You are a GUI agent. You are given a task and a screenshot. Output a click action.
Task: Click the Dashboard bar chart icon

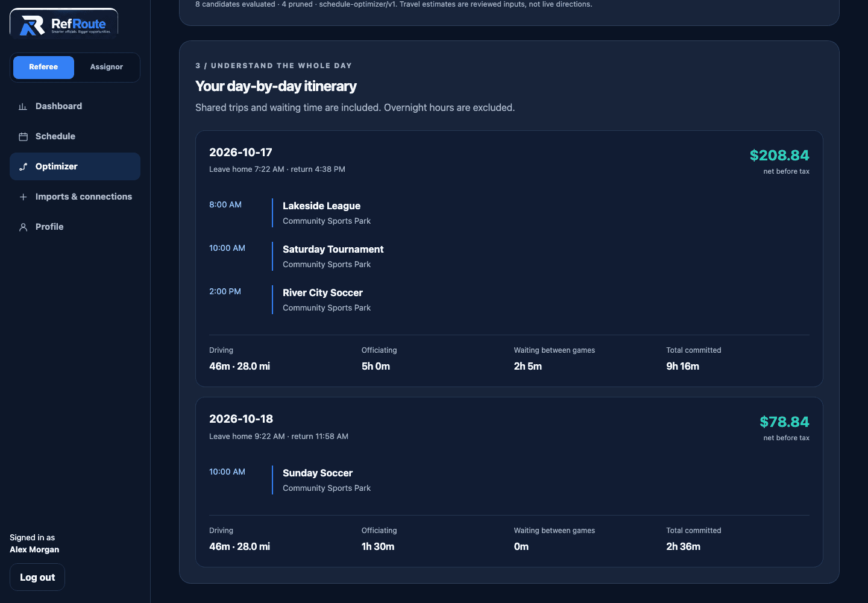(x=23, y=107)
